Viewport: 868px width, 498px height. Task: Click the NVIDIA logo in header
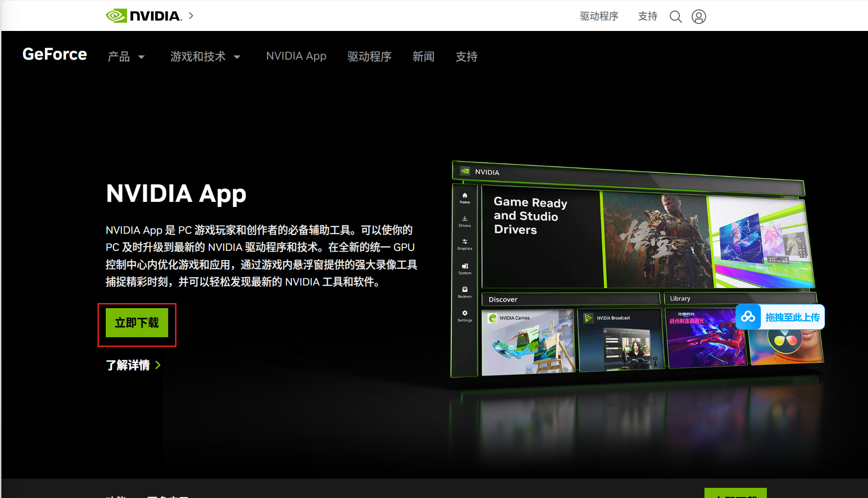(x=144, y=16)
